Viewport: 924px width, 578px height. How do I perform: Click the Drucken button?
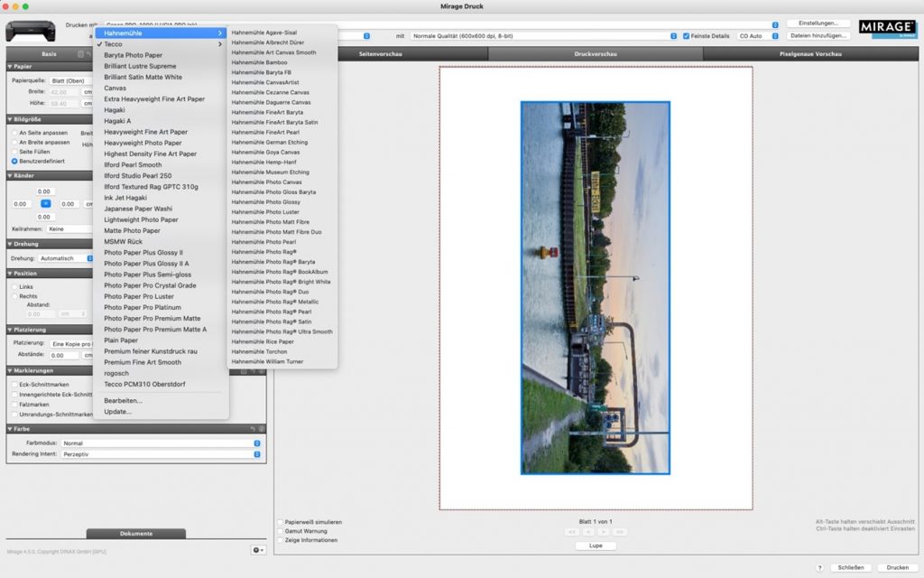point(898,567)
